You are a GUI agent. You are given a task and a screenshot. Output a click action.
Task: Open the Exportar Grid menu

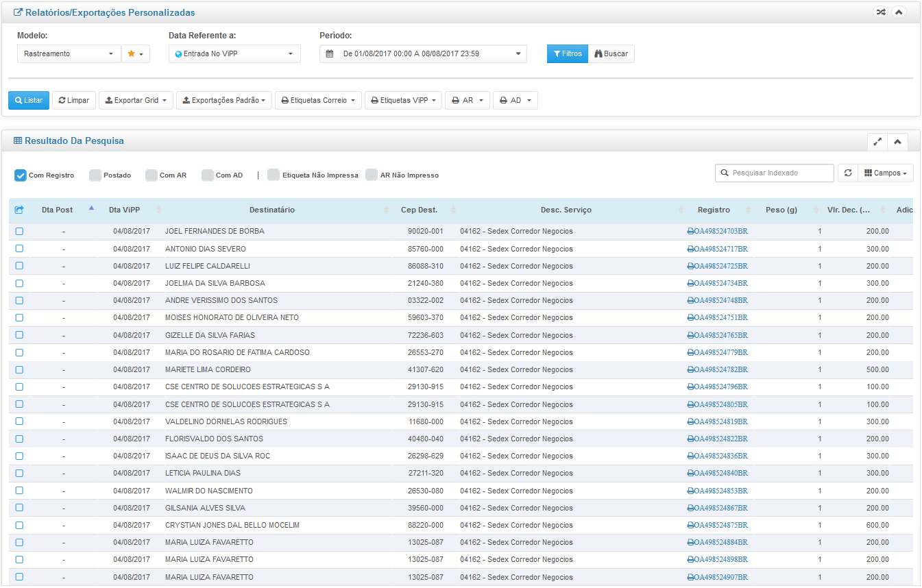[136, 101]
